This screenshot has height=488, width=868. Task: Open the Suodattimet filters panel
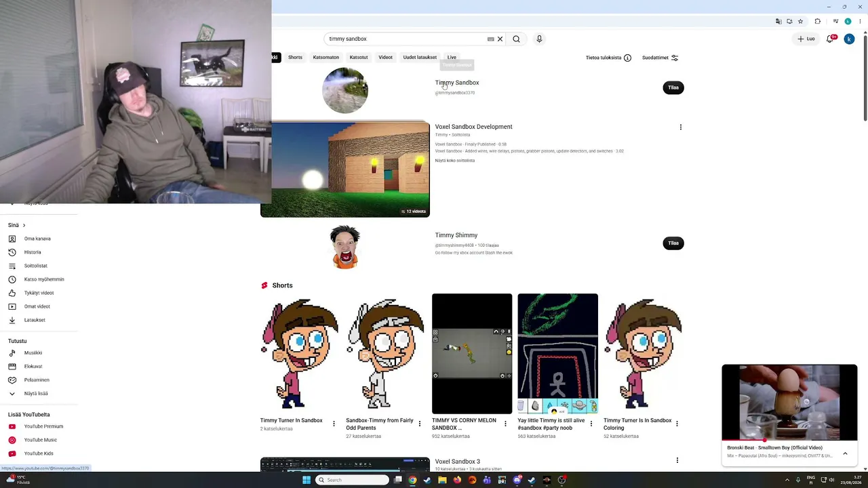tap(660, 58)
